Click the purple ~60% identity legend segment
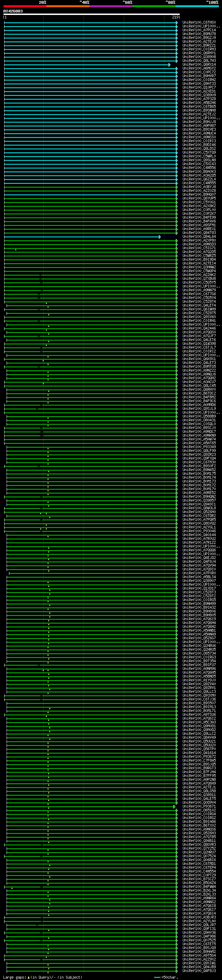This screenshot has width=222, height=980. click(111, 6)
